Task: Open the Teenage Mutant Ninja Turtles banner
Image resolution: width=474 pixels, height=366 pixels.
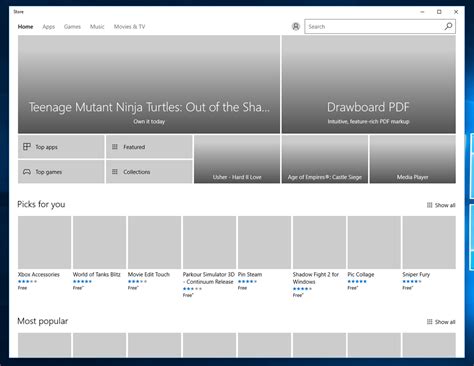Action: coord(149,84)
